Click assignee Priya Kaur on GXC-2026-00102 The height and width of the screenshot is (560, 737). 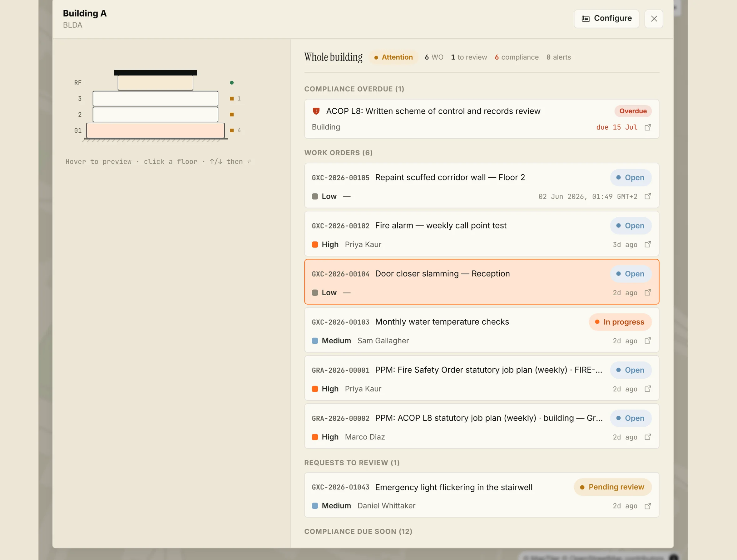point(363,244)
